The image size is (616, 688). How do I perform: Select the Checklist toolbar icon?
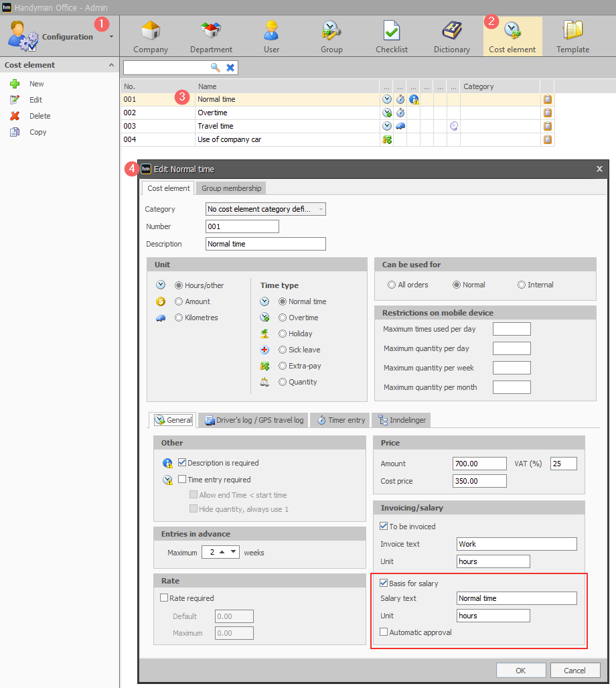(x=391, y=31)
